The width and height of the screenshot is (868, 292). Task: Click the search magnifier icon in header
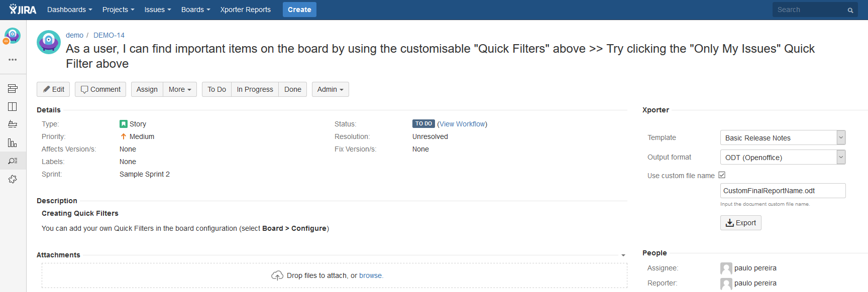tap(850, 10)
